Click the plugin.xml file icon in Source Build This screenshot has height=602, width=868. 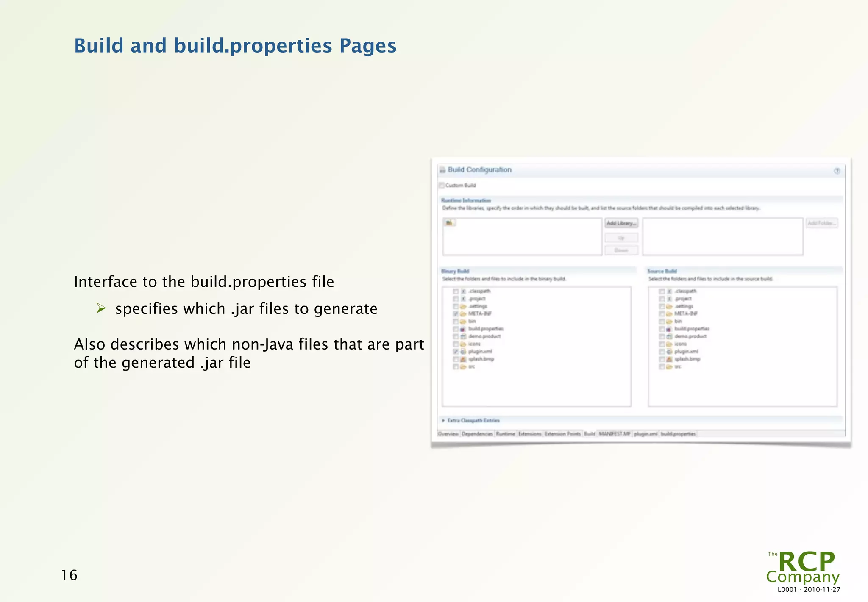[x=669, y=352]
